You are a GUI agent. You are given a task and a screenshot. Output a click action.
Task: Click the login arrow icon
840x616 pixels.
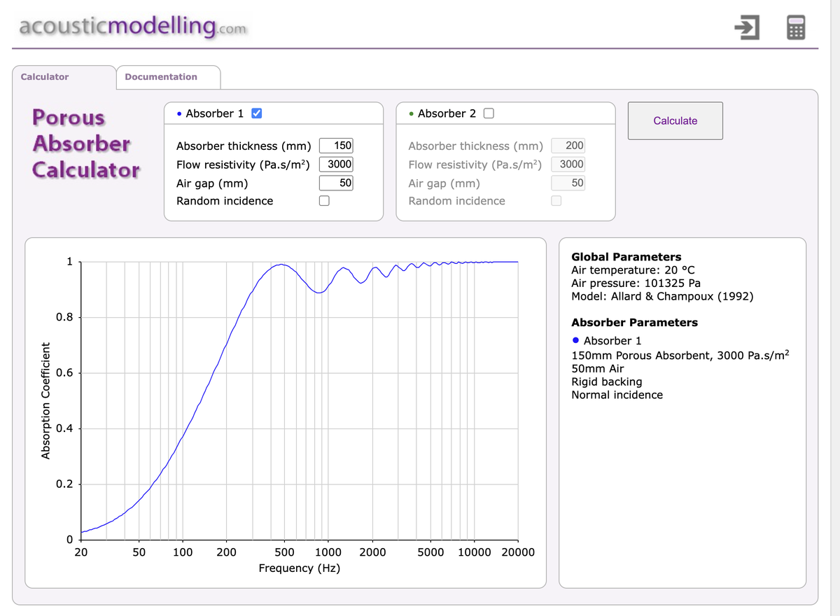[747, 28]
